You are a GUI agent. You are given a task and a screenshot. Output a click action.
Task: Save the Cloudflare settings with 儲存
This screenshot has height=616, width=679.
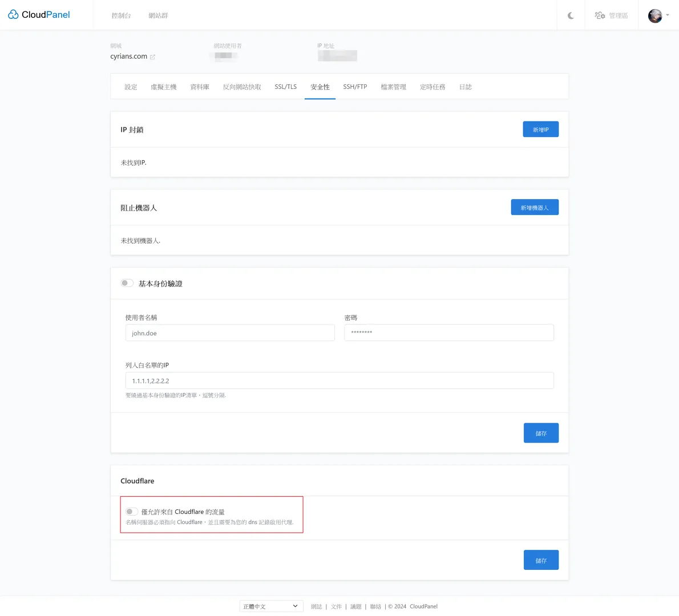(540, 560)
